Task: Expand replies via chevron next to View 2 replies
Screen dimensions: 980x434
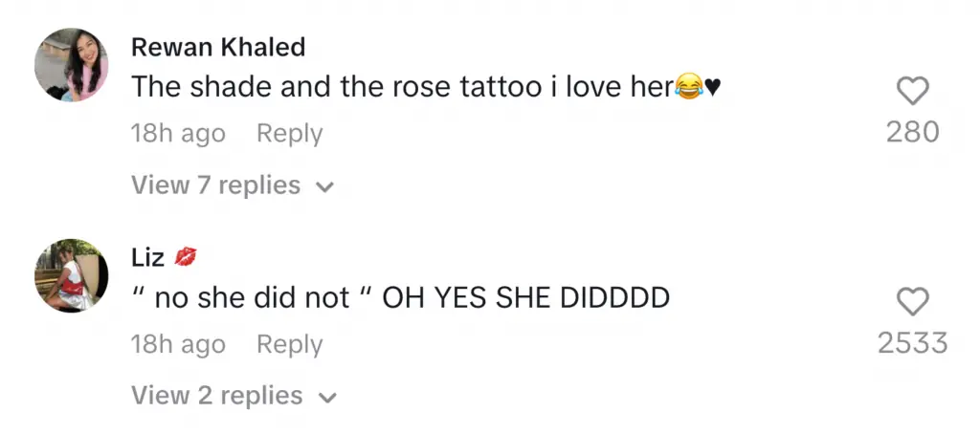Action: click(328, 397)
